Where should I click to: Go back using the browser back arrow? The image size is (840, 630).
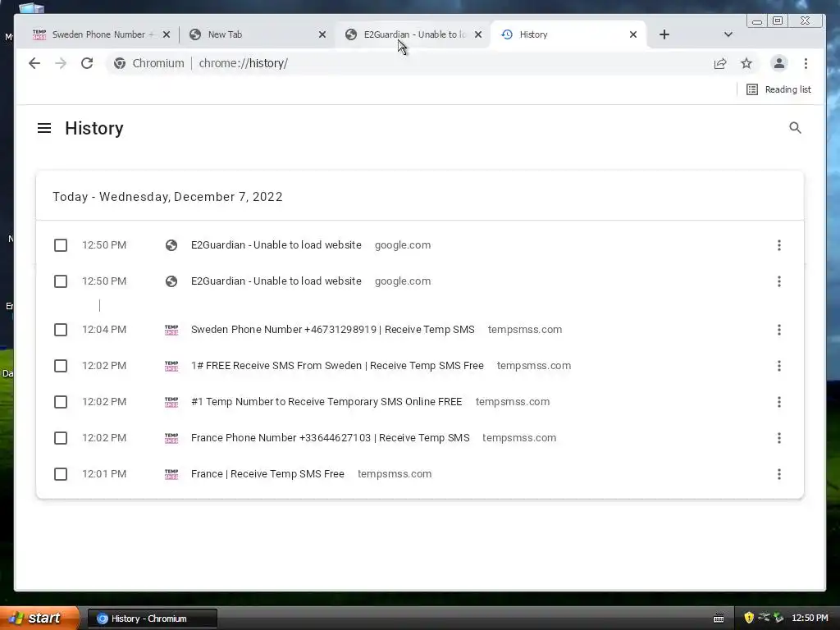point(34,63)
